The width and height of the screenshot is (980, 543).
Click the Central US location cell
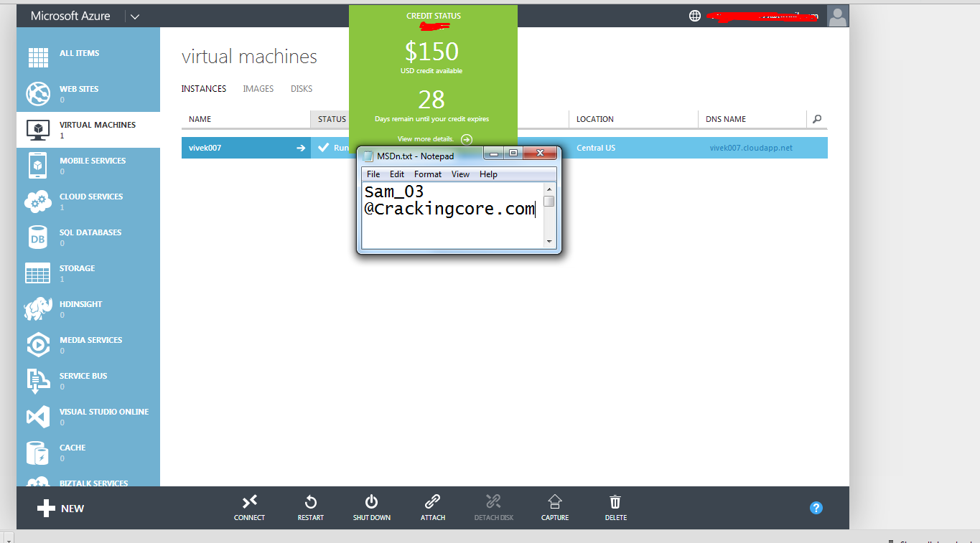tap(596, 148)
